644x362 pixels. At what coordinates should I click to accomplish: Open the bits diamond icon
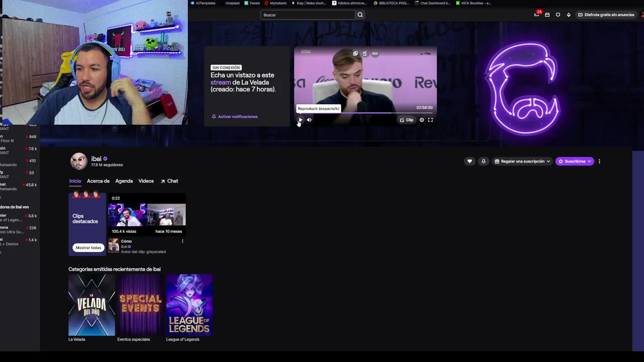[x=569, y=15]
